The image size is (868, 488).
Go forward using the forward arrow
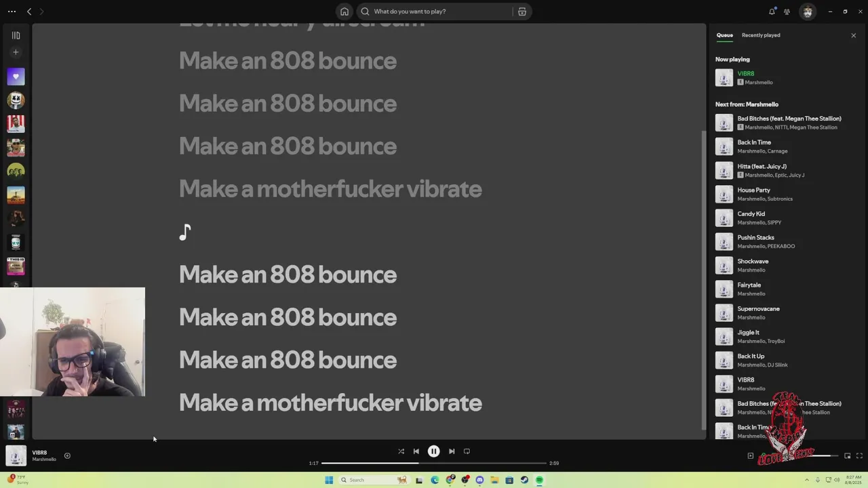coord(41,12)
